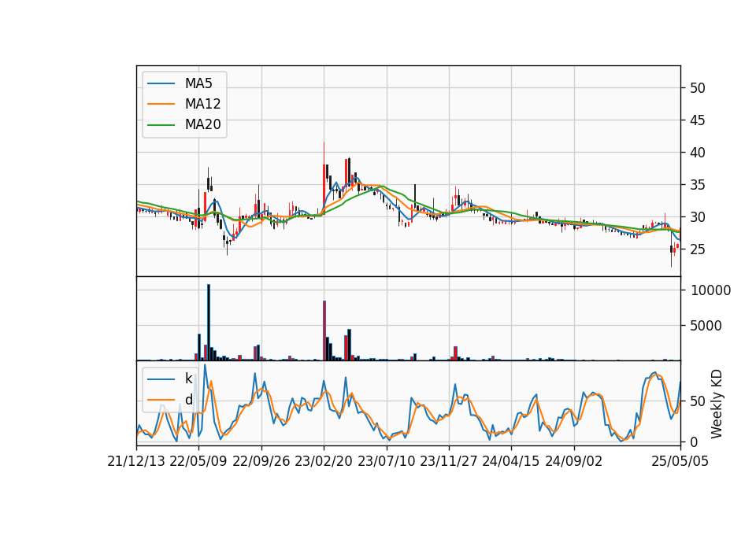Click the volume axis label 5000

[x=706, y=326]
